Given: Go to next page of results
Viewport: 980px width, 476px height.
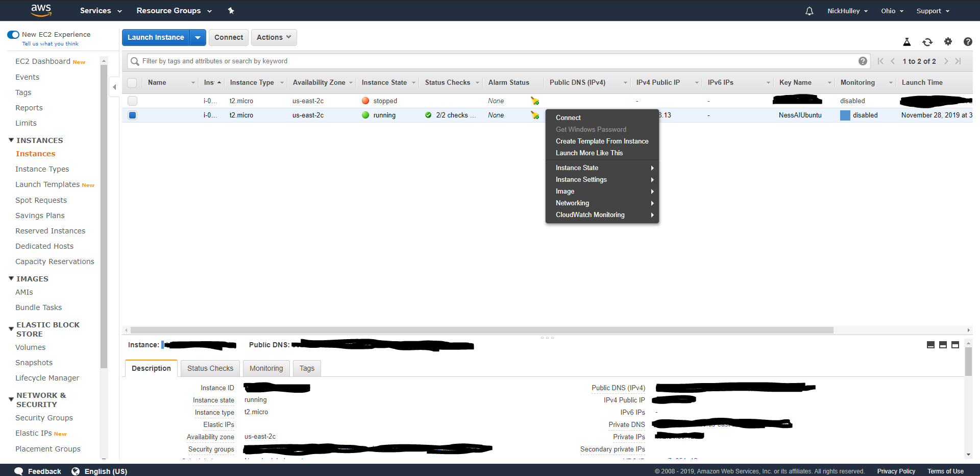Looking at the screenshot, I should [946, 61].
